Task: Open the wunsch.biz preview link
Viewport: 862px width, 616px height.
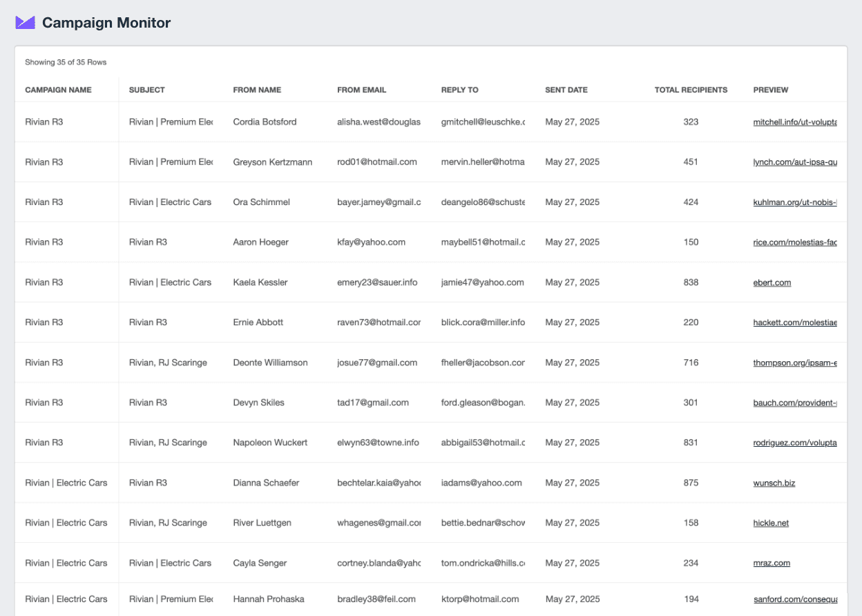Action: (x=774, y=483)
